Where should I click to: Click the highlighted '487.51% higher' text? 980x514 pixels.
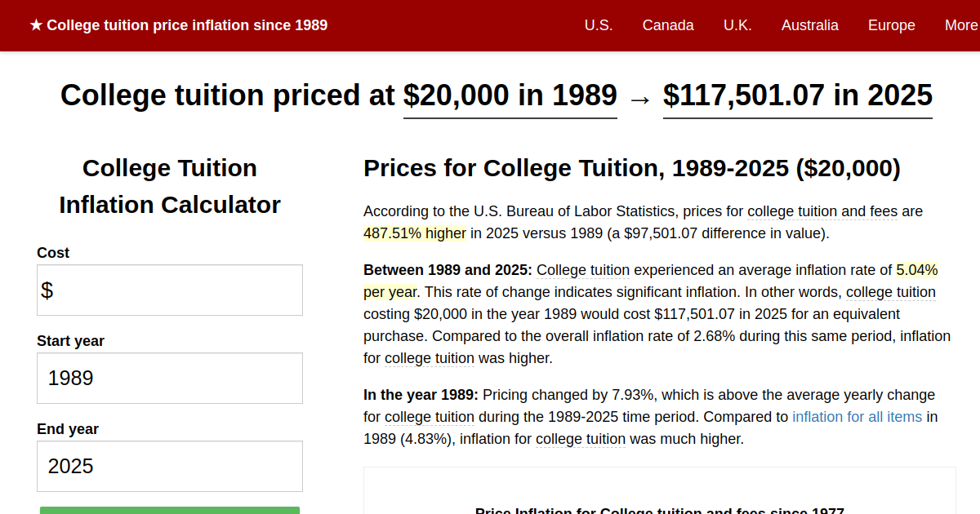pyautogui.click(x=413, y=233)
